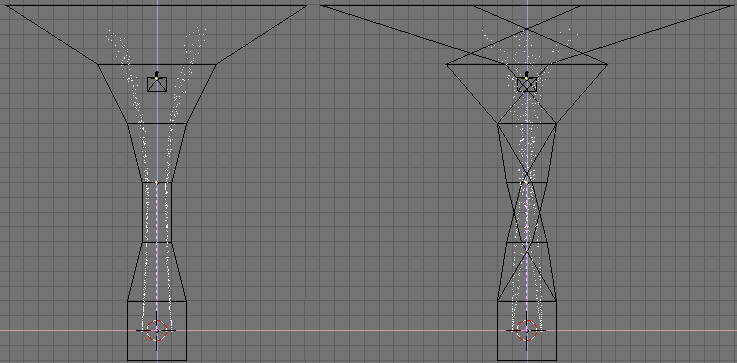Click the 3D cursor in the left viewport

coord(157,331)
